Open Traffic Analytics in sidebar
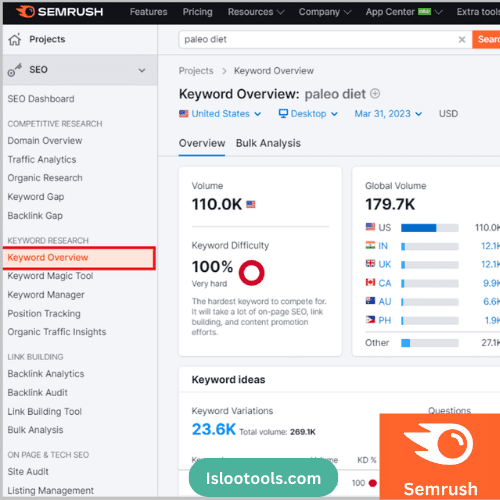500x500 pixels. 42,160
